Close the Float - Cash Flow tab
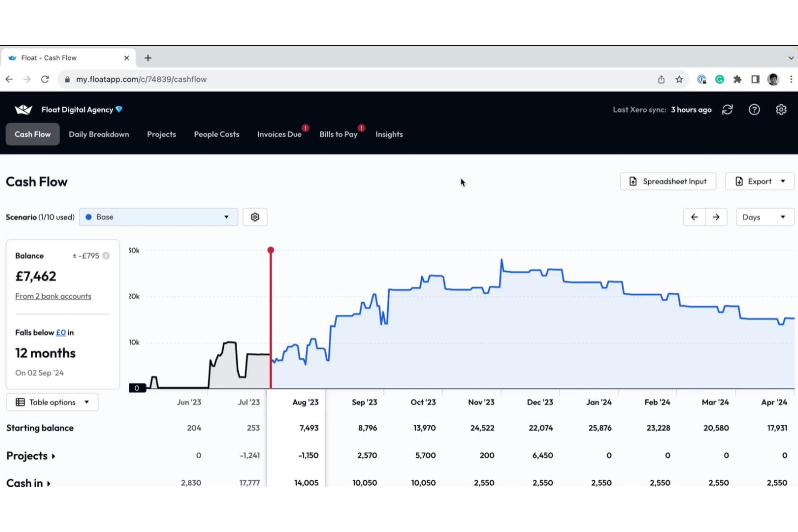The height and width of the screenshot is (532, 798). click(x=127, y=58)
